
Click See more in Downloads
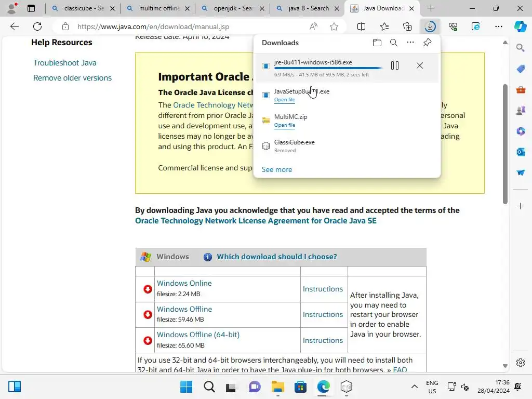(276, 170)
